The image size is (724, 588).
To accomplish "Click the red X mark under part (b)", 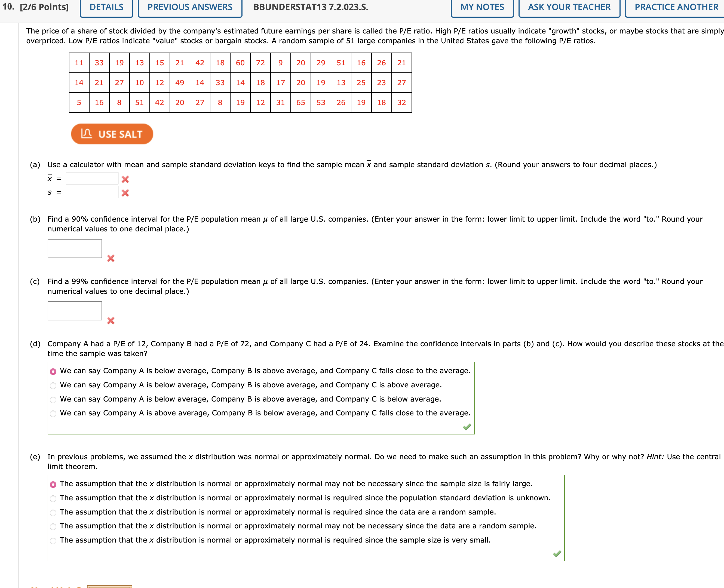I will [x=111, y=258].
